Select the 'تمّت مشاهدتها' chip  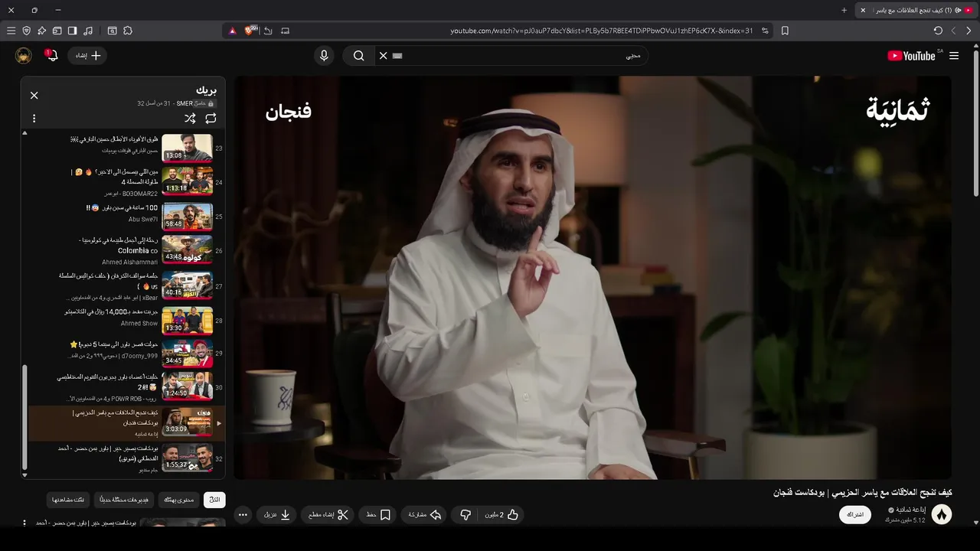click(x=68, y=500)
